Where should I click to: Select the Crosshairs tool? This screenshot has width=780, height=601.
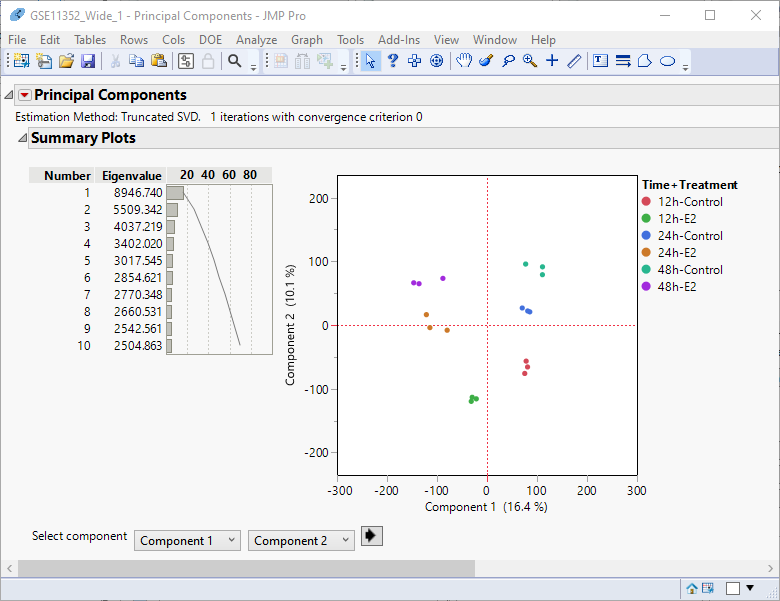point(552,61)
